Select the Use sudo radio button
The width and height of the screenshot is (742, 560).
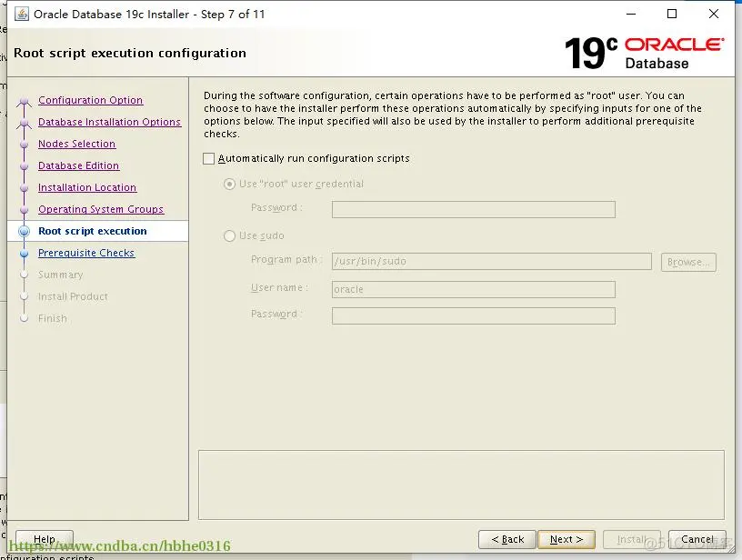tap(229, 235)
